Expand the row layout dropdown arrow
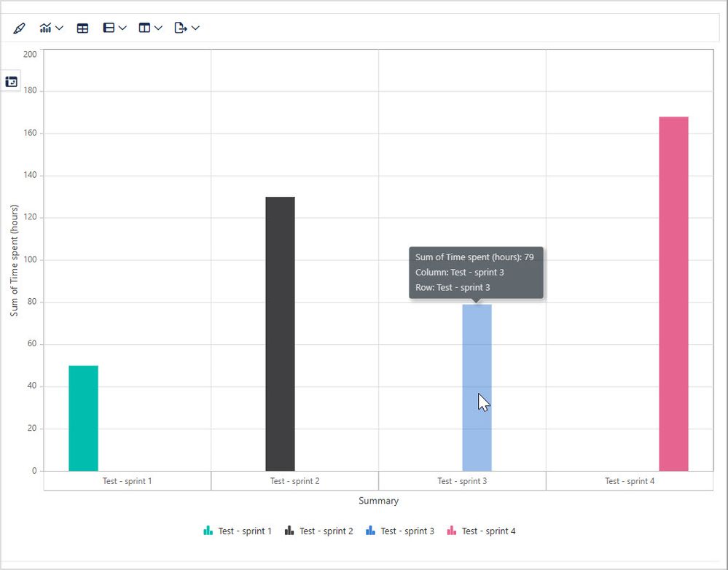728x570 pixels. (122, 28)
